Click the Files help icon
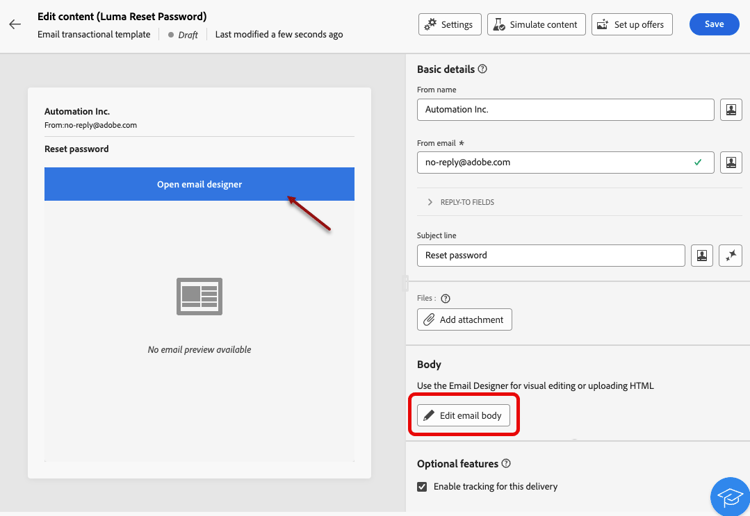Image resolution: width=750 pixels, height=516 pixels. point(446,298)
